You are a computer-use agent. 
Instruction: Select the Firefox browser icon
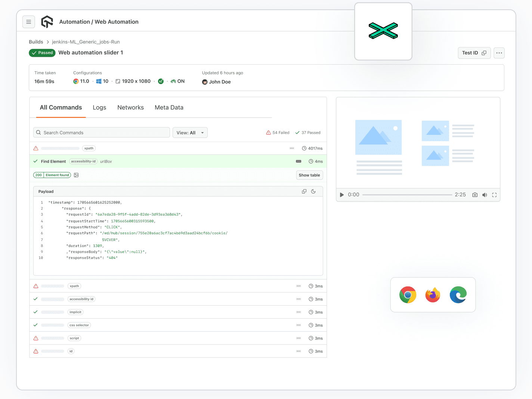pos(433,295)
